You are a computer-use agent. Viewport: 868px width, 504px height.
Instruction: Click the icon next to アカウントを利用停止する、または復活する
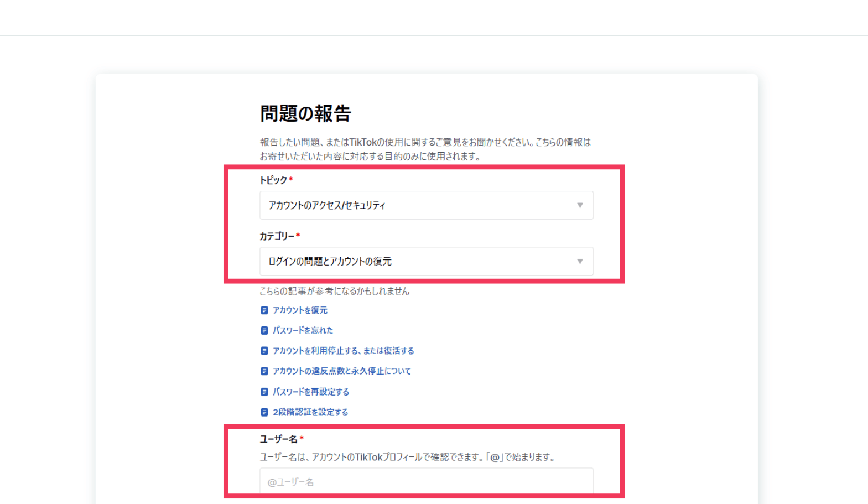[x=264, y=351]
